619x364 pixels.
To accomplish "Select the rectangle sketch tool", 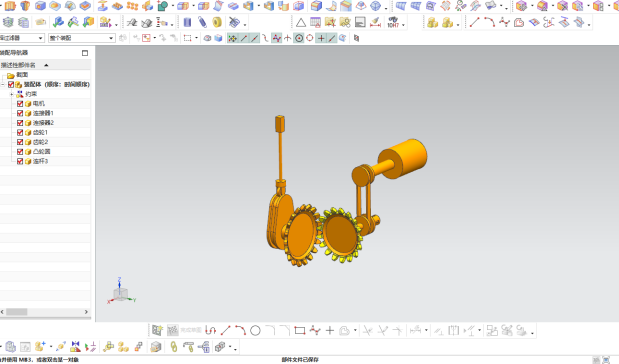I will [300, 330].
